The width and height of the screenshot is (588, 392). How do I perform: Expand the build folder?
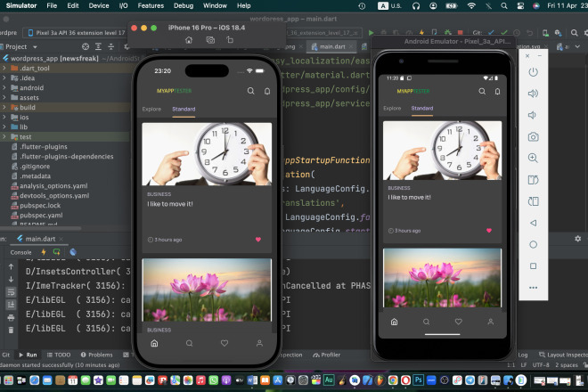click(x=4, y=107)
